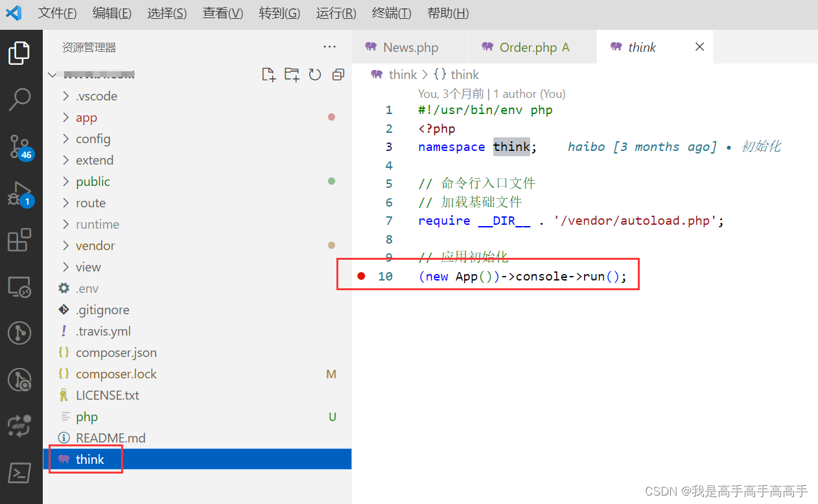The width and height of the screenshot is (818, 504).
Task: Close the think editor tab
Action: [x=699, y=47]
